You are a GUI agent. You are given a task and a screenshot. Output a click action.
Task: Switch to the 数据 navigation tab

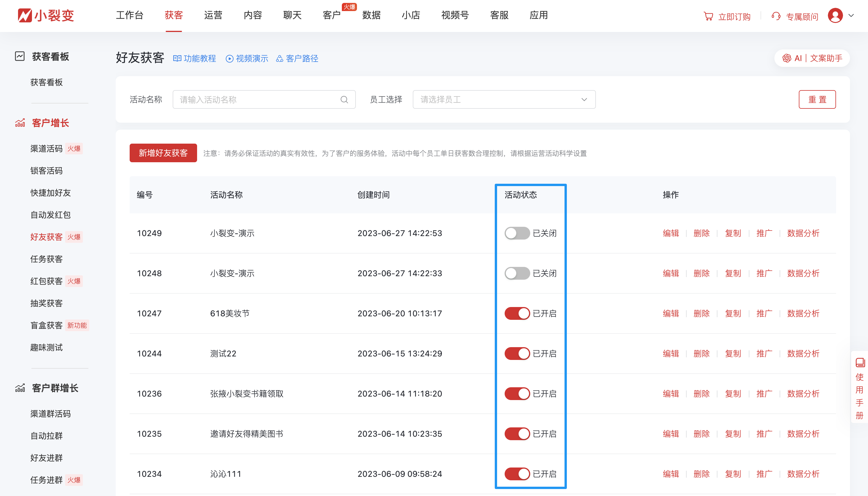371,15
